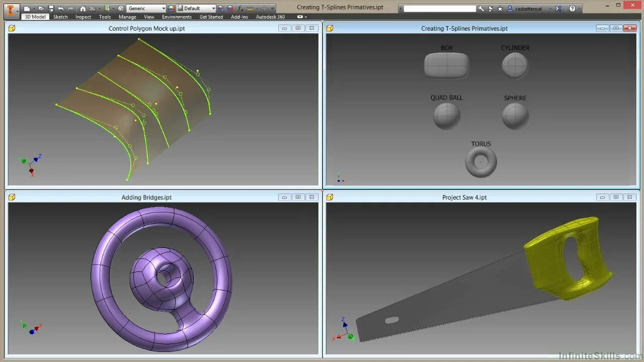
Task: Click the help search input field
Action: coord(440,9)
